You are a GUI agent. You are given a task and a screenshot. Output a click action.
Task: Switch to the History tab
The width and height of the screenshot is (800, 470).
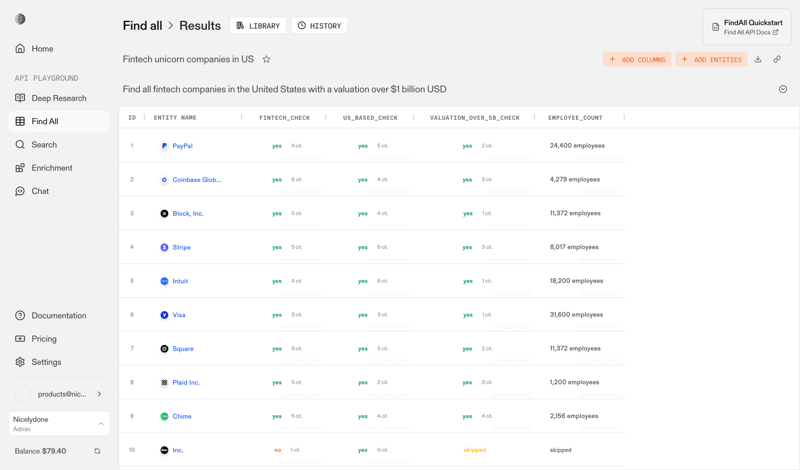(319, 26)
